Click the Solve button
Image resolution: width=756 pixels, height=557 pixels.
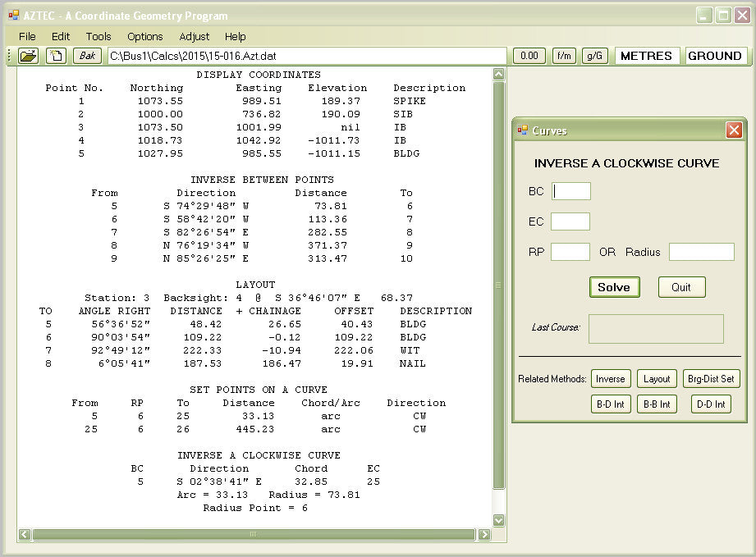(614, 287)
